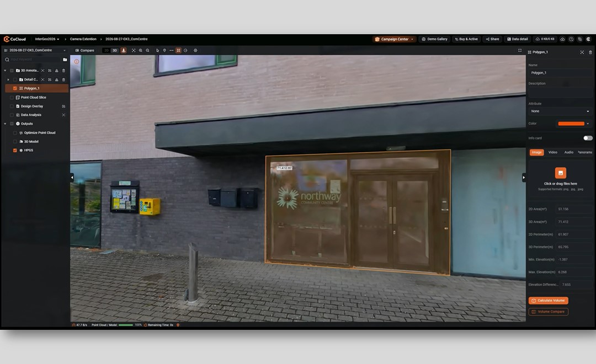Screen dimensions: 596x364
Task: Click the fit-to-view toolbar icon
Action: 134,50
